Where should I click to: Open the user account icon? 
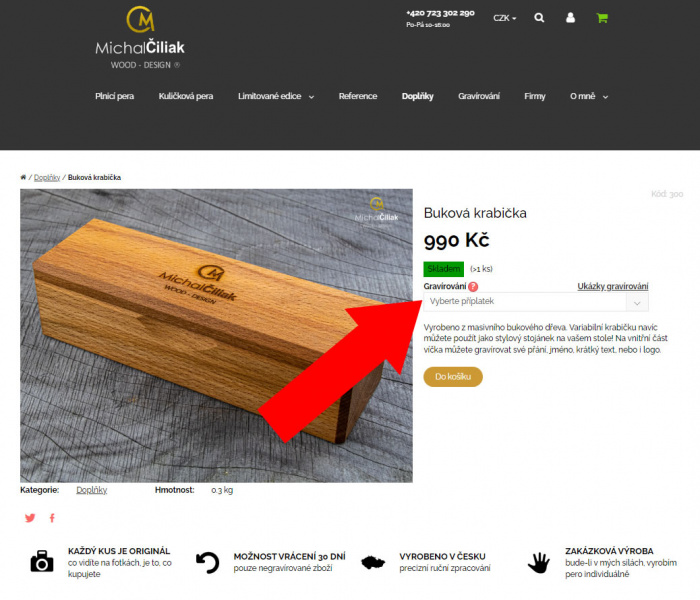tap(570, 18)
